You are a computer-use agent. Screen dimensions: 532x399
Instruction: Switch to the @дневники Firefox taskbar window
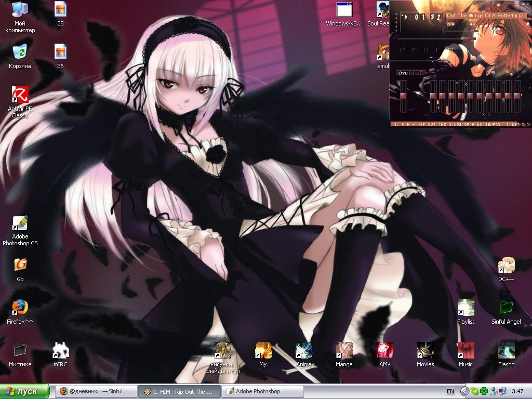[x=96, y=391]
